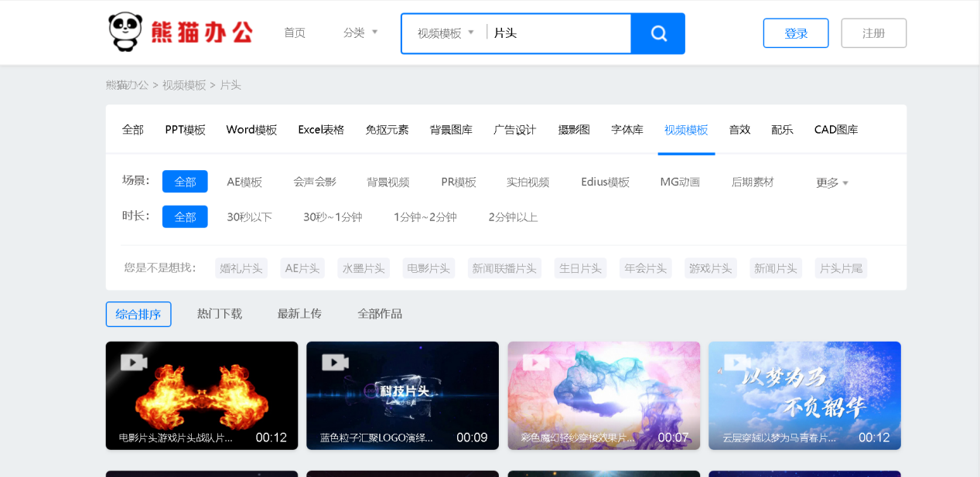Select 30秒以下 duration filter
The height and width of the screenshot is (477, 980).
point(249,216)
